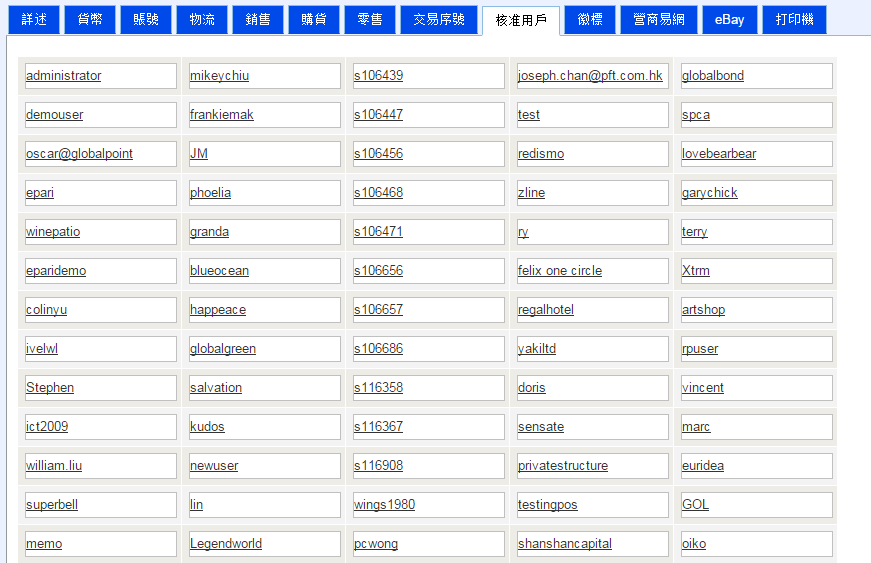871x563 pixels.
Task: Open the lovebearbear user
Action: (719, 153)
